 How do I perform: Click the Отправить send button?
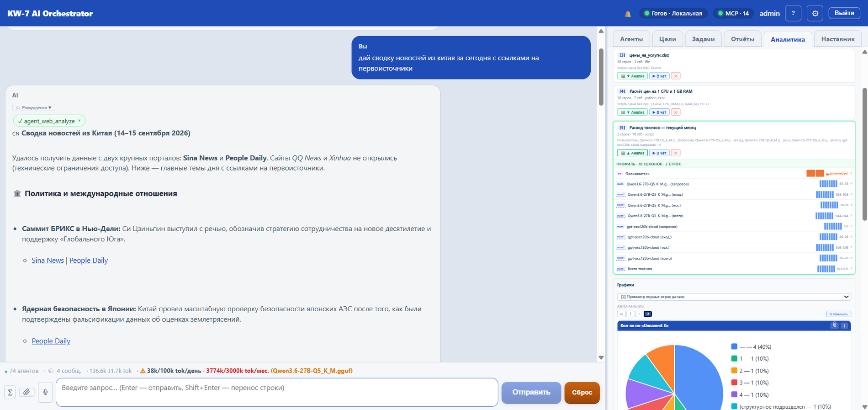pyautogui.click(x=531, y=392)
